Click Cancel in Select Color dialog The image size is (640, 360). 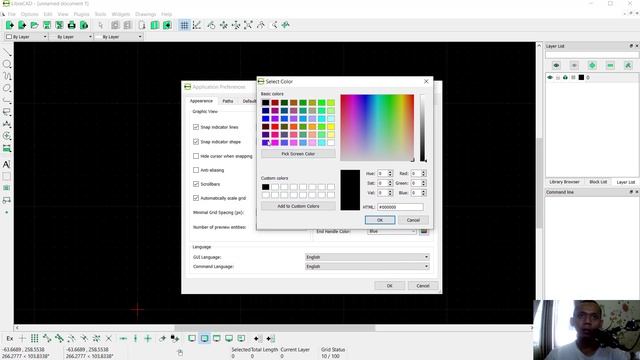[413, 220]
